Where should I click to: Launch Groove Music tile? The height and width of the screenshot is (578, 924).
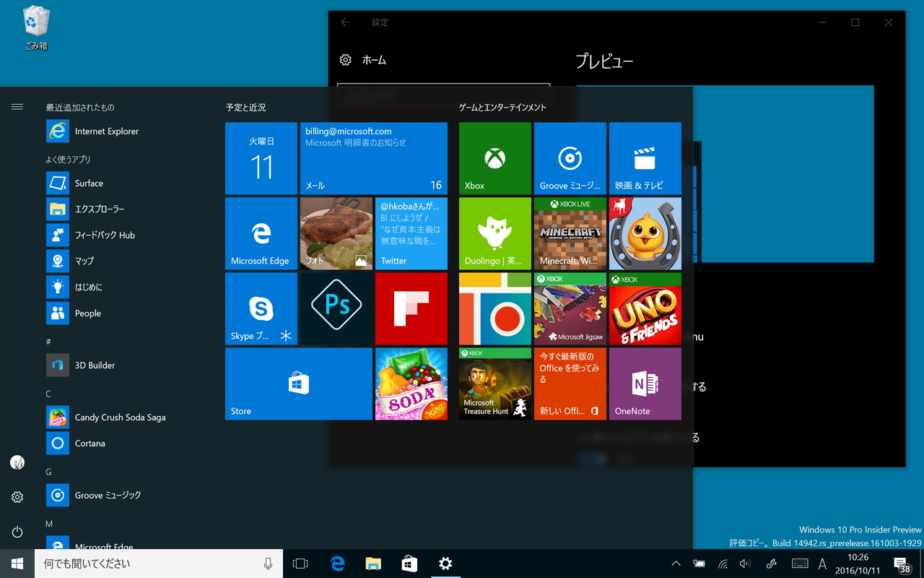pyautogui.click(x=570, y=158)
